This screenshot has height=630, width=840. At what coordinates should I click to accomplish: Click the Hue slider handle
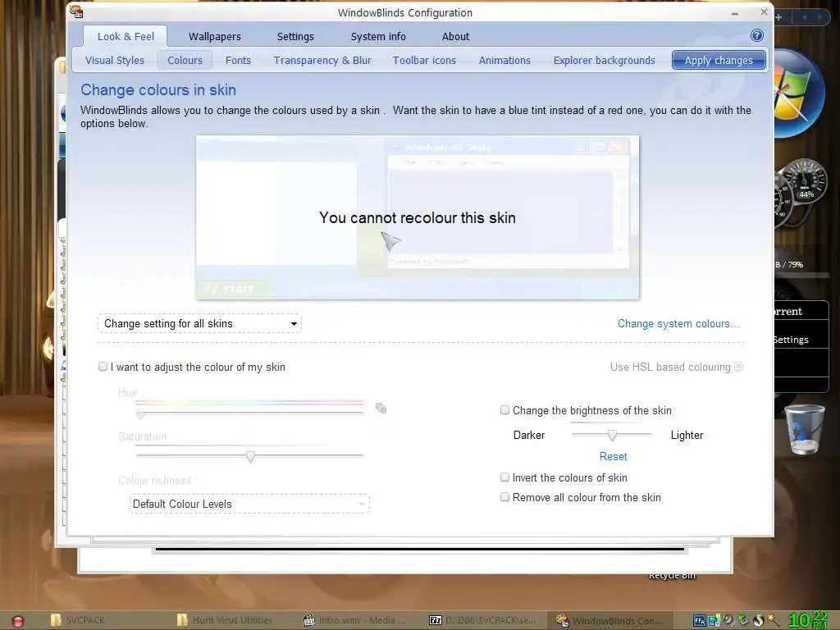click(140, 413)
